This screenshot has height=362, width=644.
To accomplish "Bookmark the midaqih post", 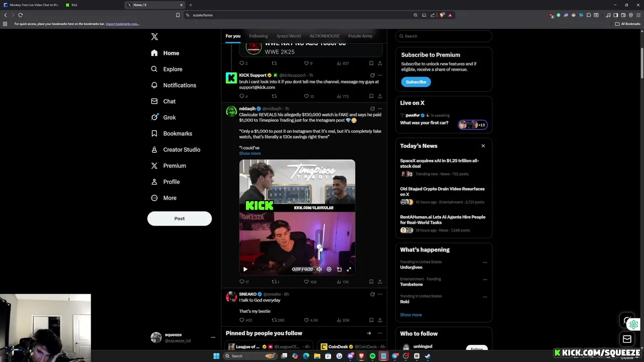I will 371,282.
